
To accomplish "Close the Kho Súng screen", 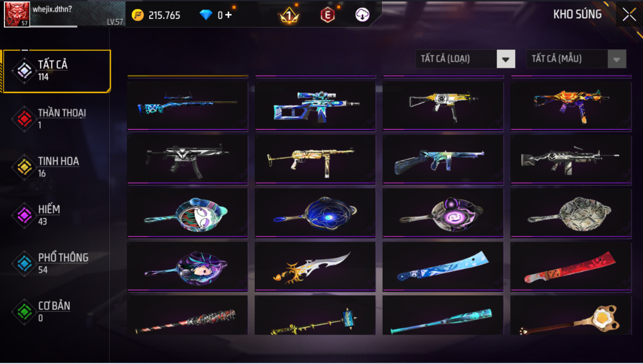I will (629, 15).
